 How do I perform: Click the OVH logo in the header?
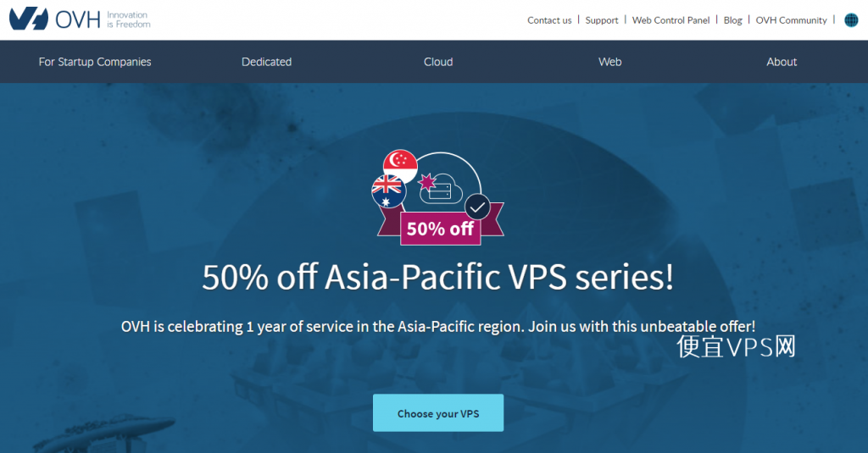pos(55,19)
